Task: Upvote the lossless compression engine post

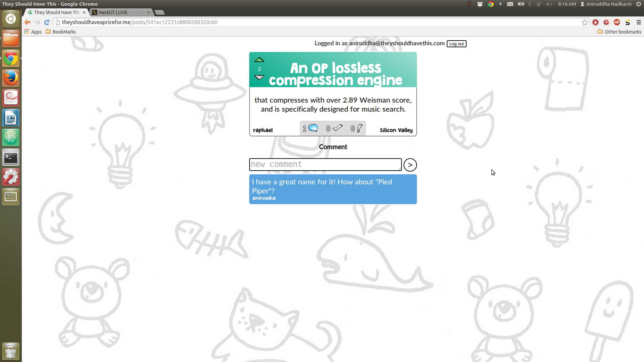Action: (259, 60)
